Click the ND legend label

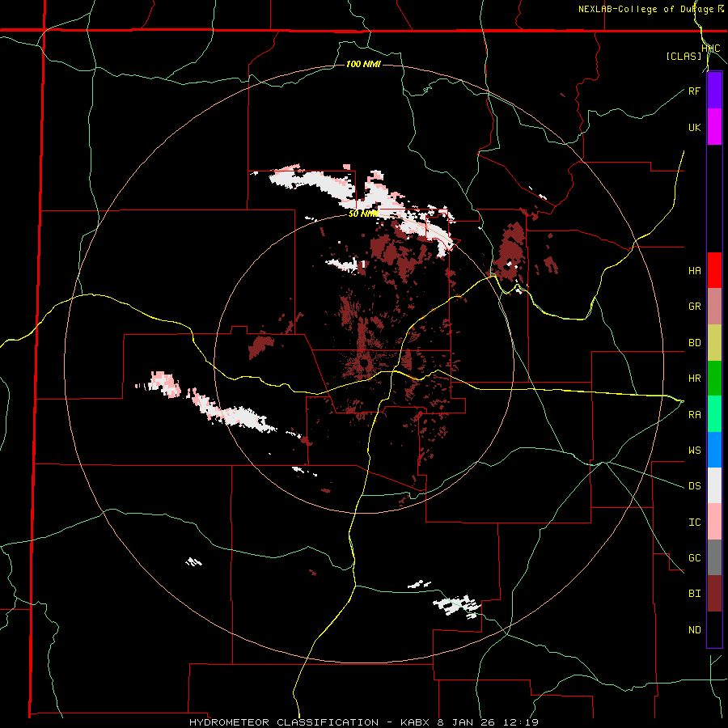694,629
